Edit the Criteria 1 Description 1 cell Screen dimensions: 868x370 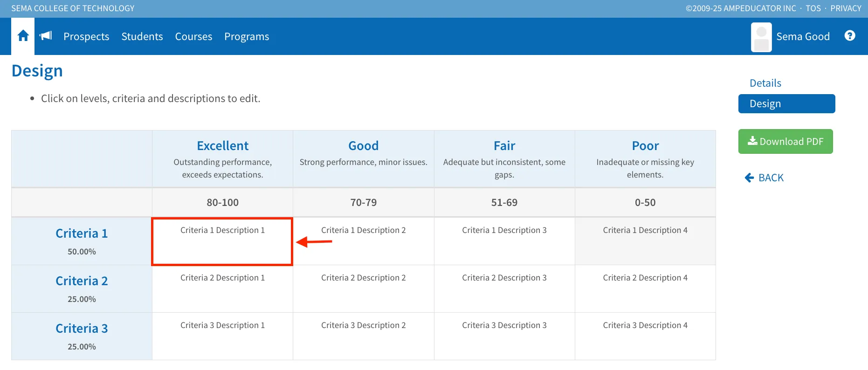[222, 241]
